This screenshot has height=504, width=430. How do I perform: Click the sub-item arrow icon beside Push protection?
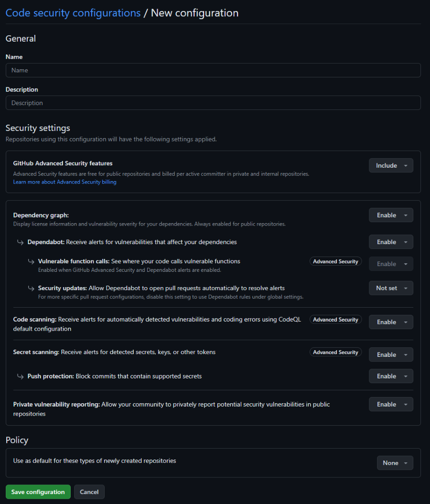20,376
